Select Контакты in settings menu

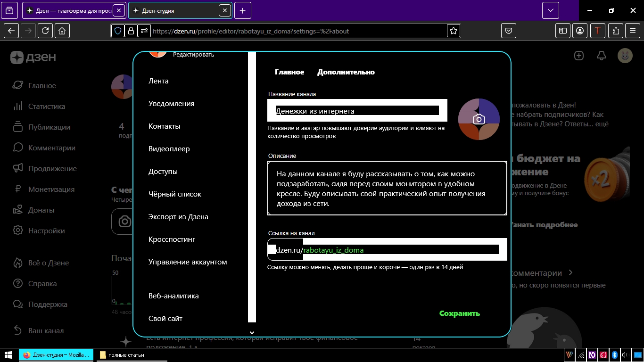pyautogui.click(x=164, y=126)
